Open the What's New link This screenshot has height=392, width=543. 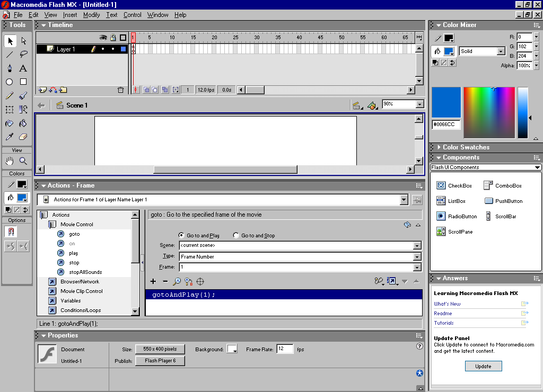[447, 304]
